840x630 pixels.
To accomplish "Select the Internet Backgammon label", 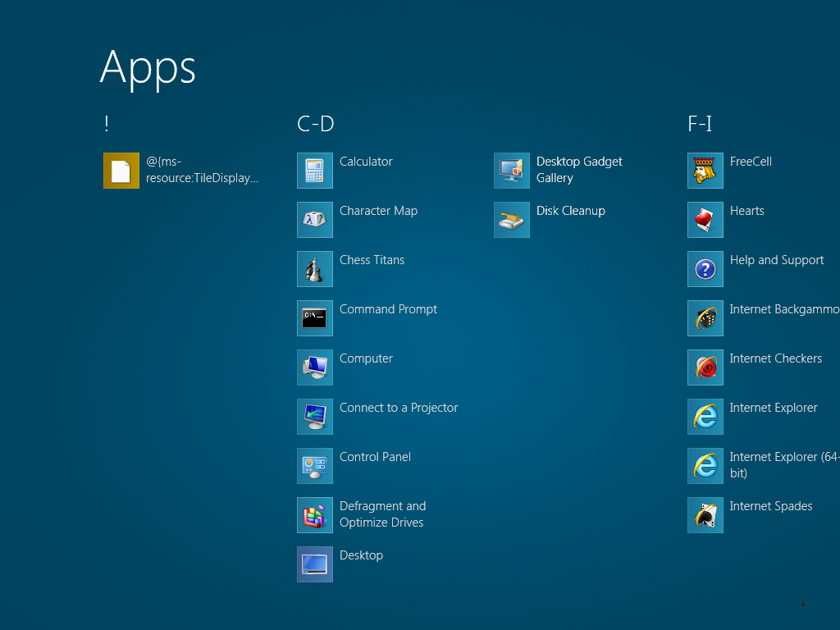I will click(x=785, y=309).
